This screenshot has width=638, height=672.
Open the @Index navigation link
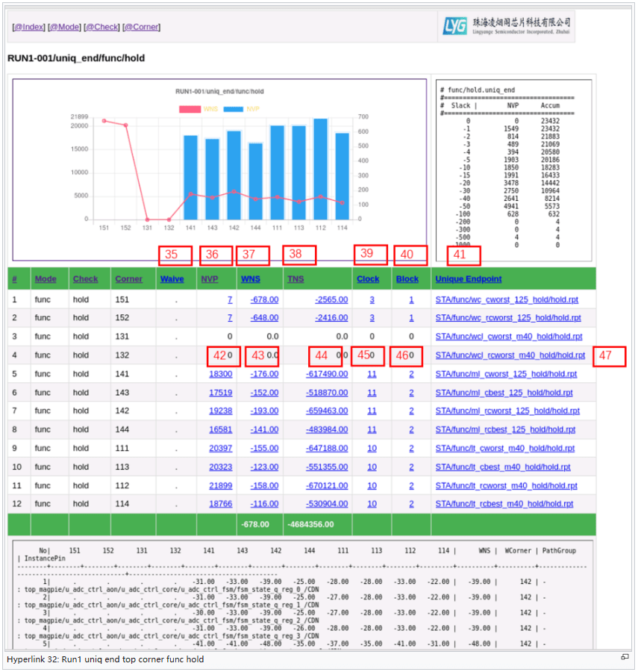(x=29, y=27)
